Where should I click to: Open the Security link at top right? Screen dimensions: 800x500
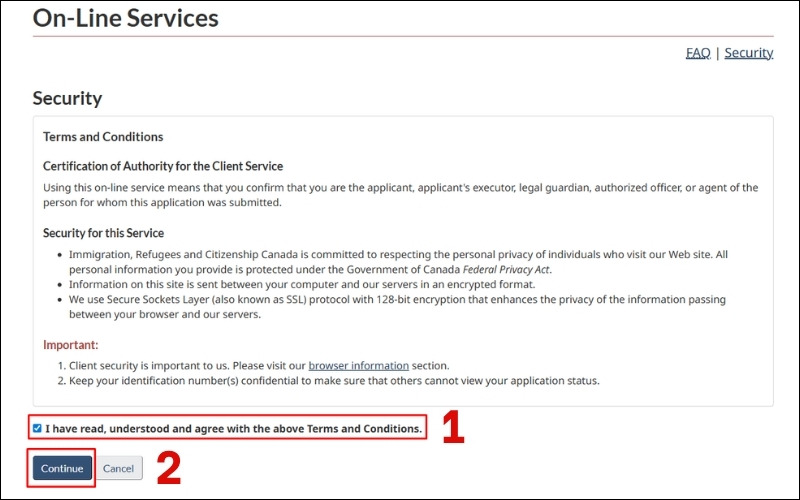click(748, 53)
